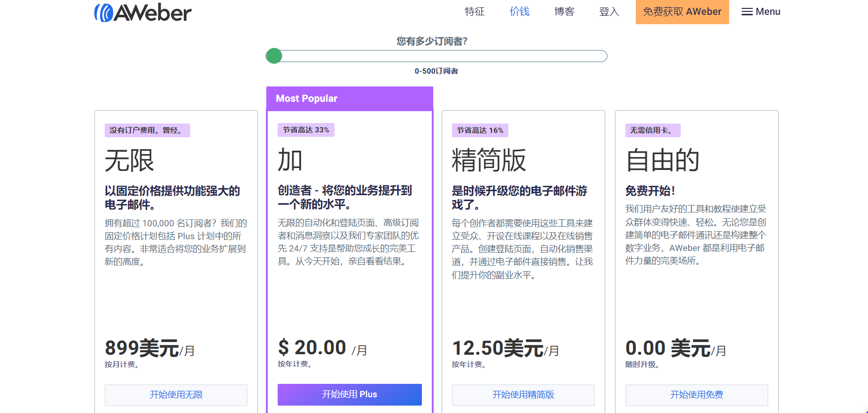Click 开始使用精简版 button

pos(523,395)
